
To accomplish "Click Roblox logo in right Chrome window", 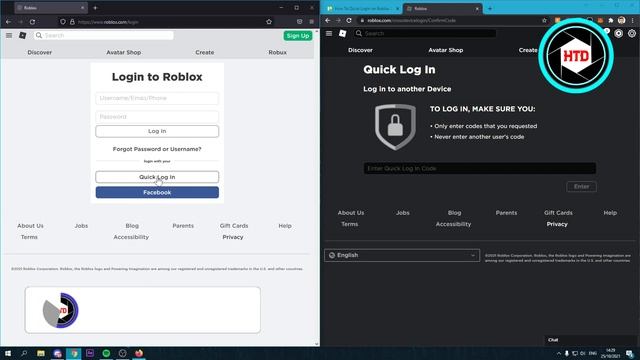I will 342,33.
